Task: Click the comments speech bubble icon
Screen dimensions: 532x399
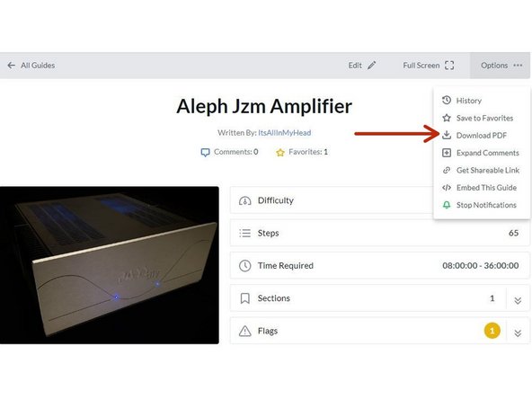Action: tap(205, 153)
